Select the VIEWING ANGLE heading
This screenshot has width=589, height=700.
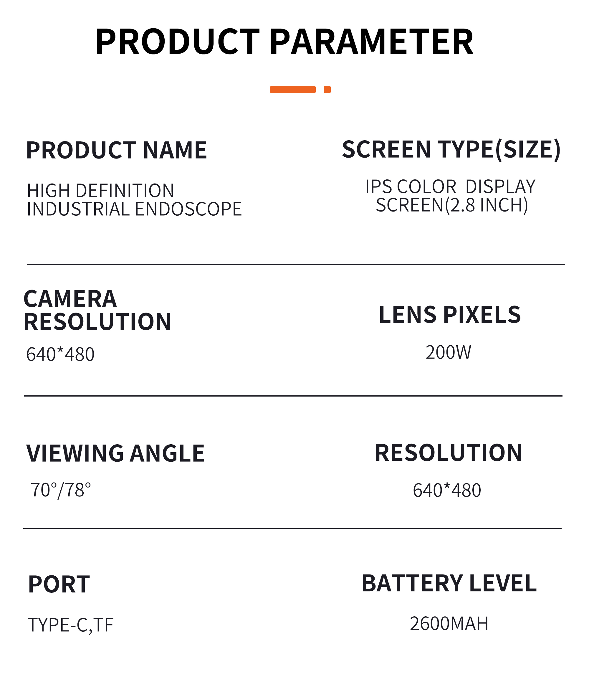click(x=115, y=453)
